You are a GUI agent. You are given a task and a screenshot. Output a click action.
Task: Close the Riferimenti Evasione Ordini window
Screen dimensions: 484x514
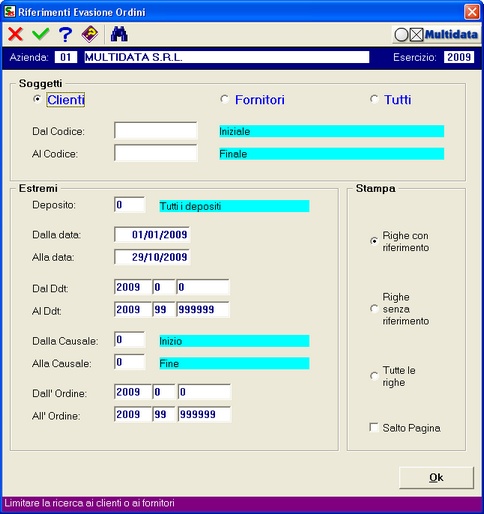[x=472, y=12]
